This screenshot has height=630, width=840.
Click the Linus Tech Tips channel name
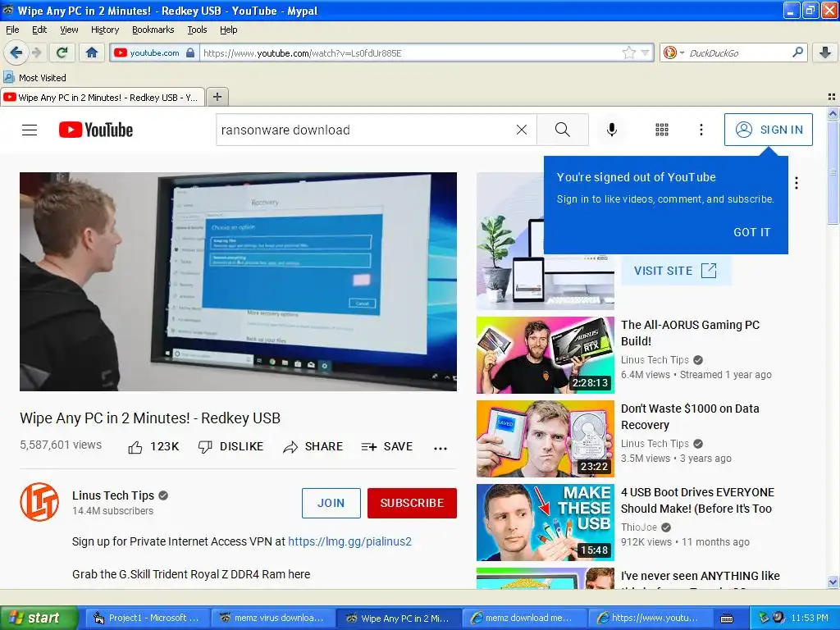[x=113, y=495]
